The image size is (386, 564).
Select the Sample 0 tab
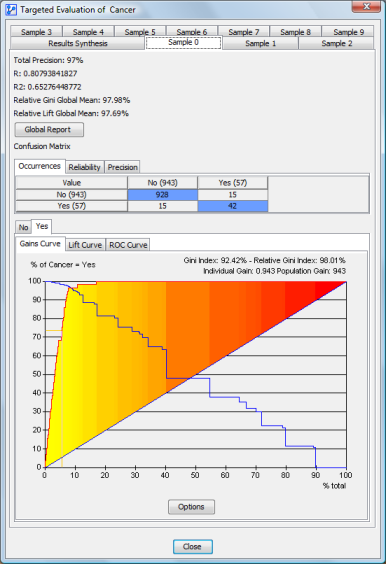[x=183, y=42]
